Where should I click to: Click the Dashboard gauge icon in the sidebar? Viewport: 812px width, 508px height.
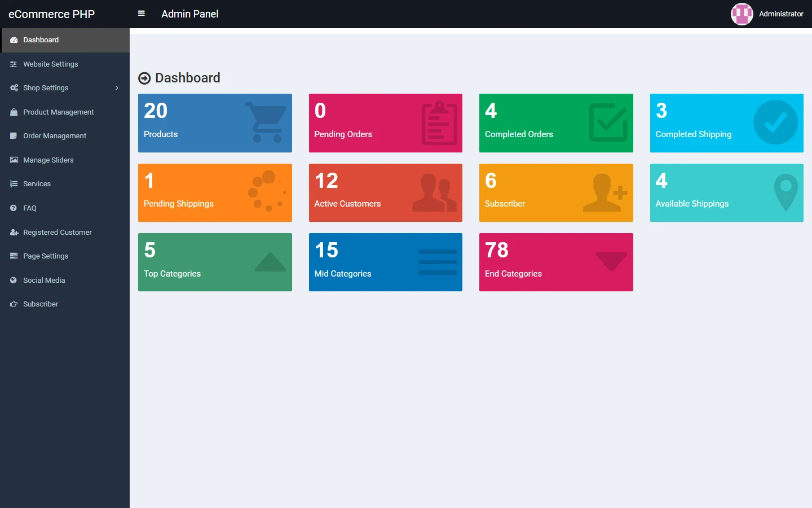pos(14,40)
